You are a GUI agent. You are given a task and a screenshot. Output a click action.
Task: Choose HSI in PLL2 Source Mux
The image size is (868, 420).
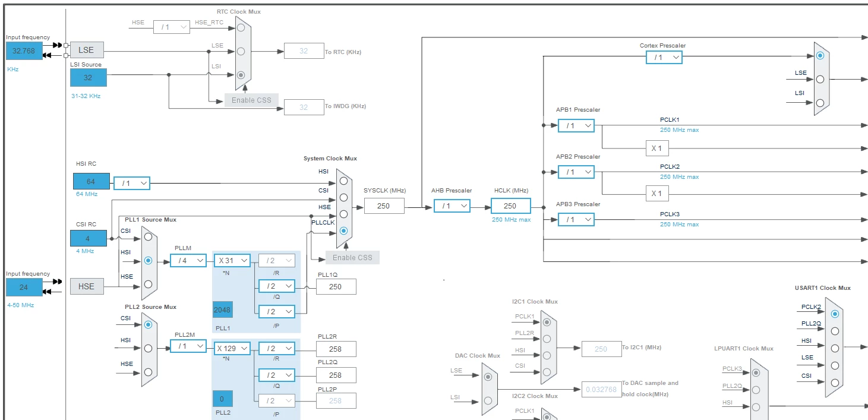(148, 348)
